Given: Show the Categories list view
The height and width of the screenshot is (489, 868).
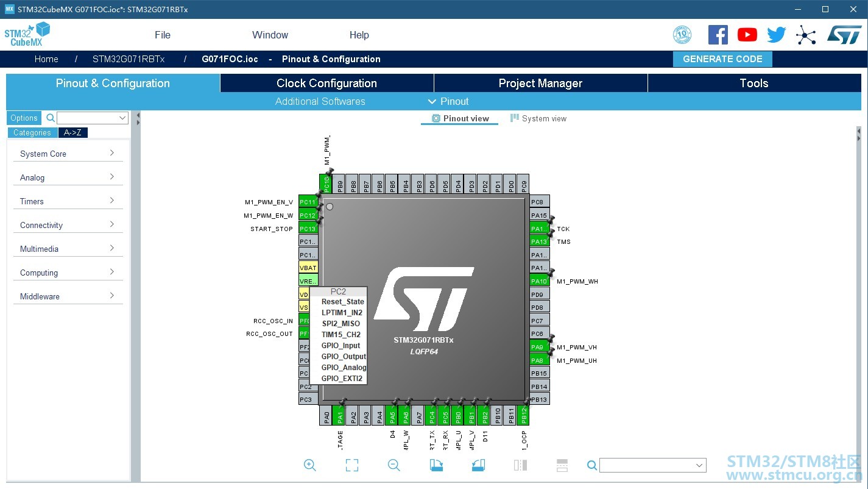Looking at the screenshot, I should tap(32, 132).
